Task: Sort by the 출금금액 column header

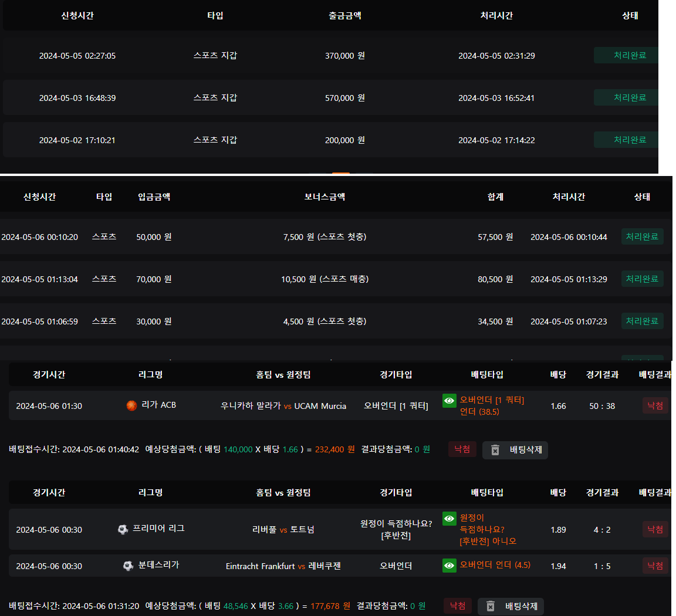Action: (x=345, y=16)
